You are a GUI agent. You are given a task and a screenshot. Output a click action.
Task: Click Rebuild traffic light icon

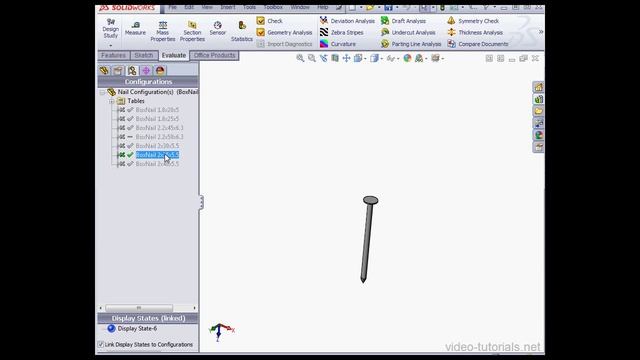442,8
